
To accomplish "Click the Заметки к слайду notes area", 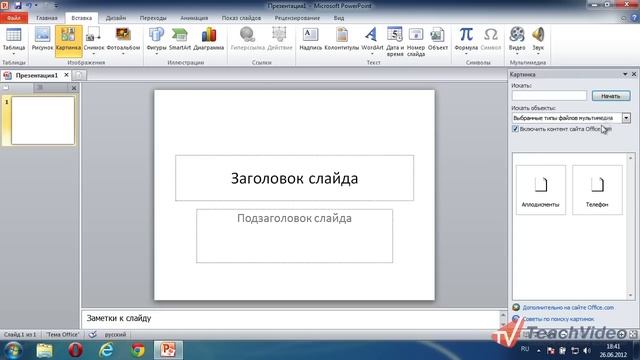I will click(x=291, y=318).
